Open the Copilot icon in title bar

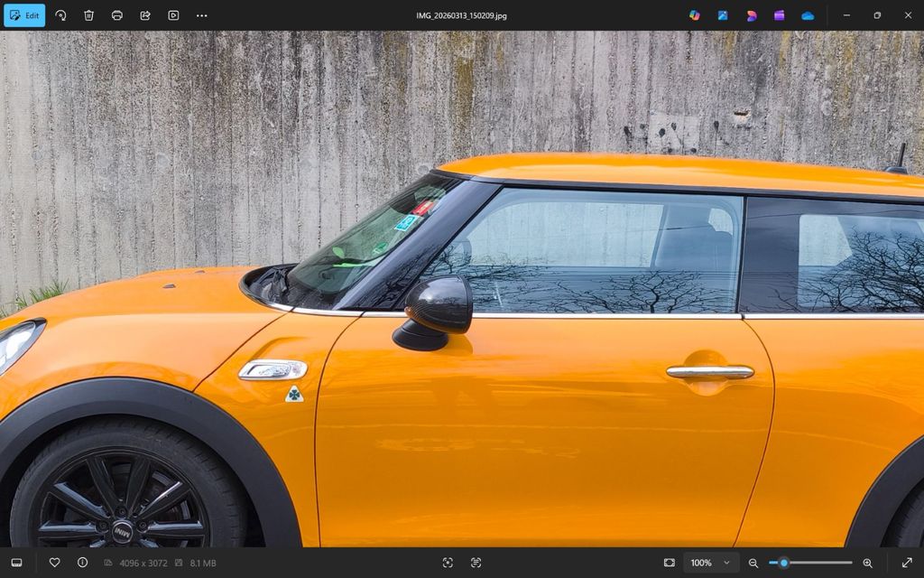pyautogui.click(x=694, y=15)
